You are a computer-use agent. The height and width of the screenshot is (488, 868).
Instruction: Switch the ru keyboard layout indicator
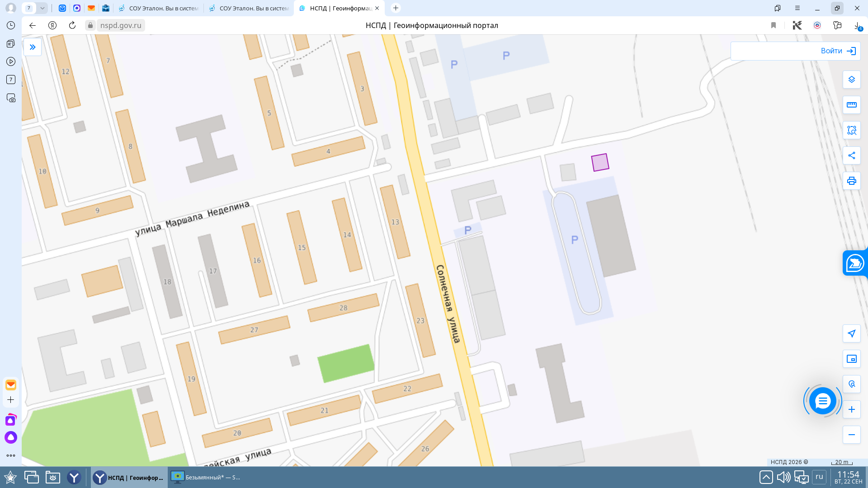pyautogui.click(x=819, y=477)
